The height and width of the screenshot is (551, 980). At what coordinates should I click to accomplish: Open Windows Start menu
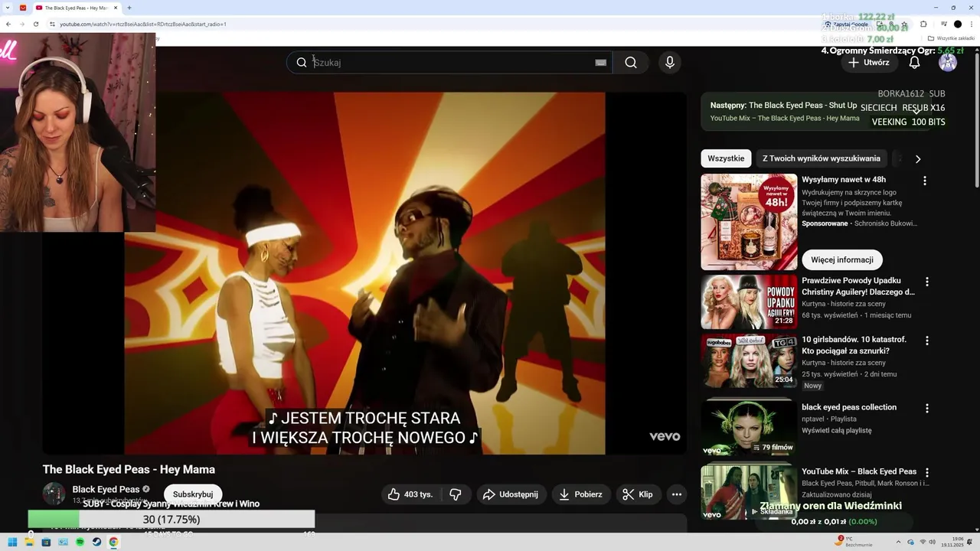pos(12,542)
